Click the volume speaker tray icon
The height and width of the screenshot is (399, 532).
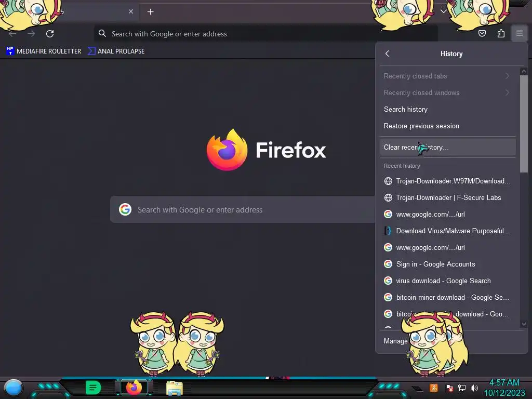pos(474,388)
